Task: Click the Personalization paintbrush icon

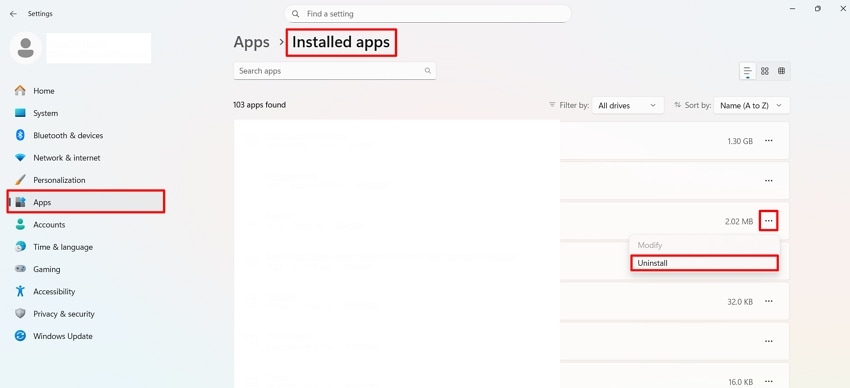Action: [21, 180]
